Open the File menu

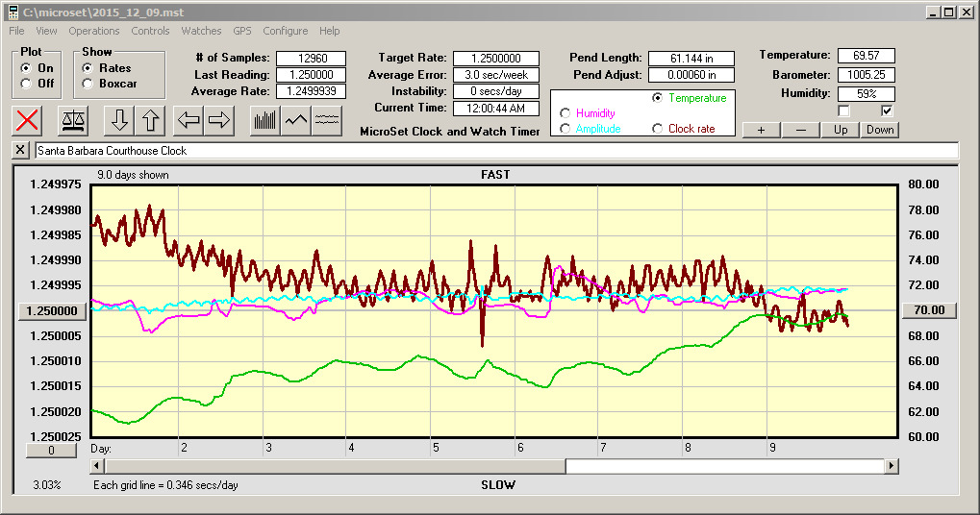point(17,31)
